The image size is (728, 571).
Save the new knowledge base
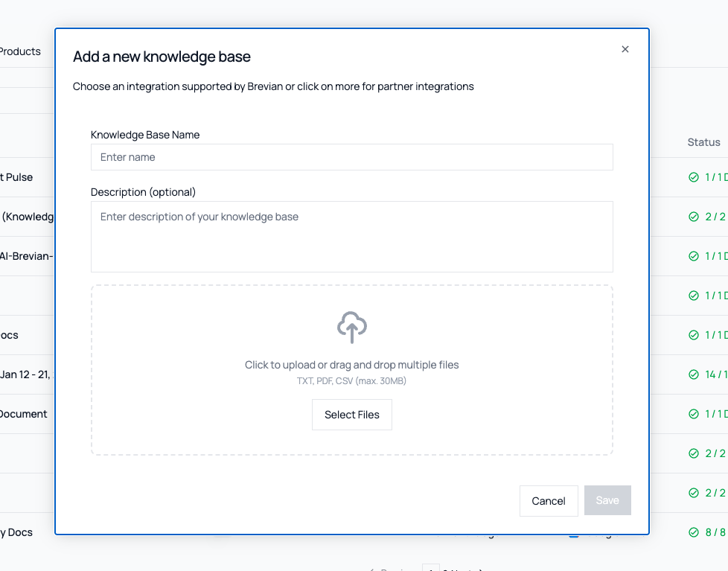click(607, 500)
